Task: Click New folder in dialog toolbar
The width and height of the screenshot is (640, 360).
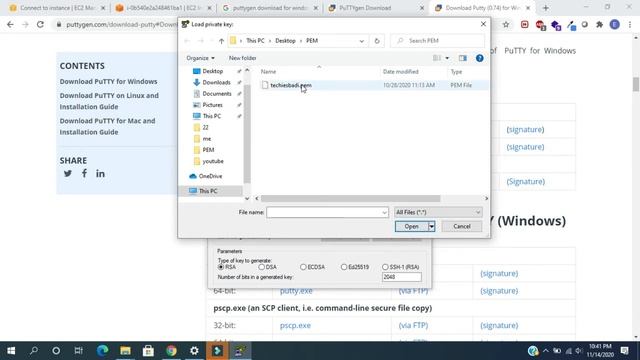Action: pos(242,58)
